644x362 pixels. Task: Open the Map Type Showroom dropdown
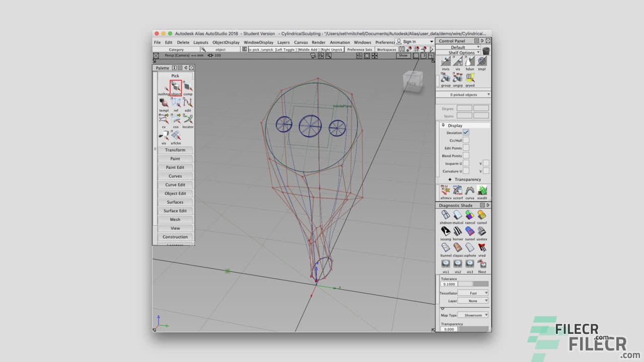pyautogui.click(x=473, y=315)
